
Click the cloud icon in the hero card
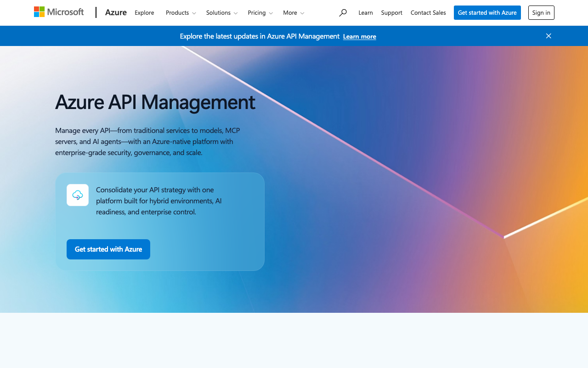coord(78,195)
